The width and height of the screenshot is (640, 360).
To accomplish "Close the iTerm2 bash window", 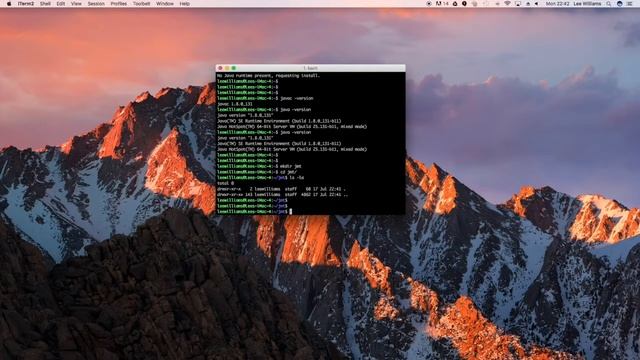I will click(220, 68).
